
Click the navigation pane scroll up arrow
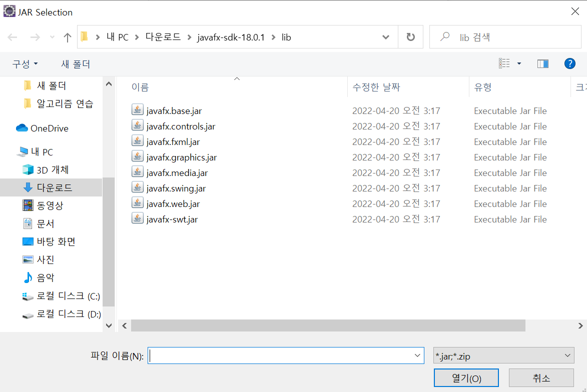click(109, 84)
